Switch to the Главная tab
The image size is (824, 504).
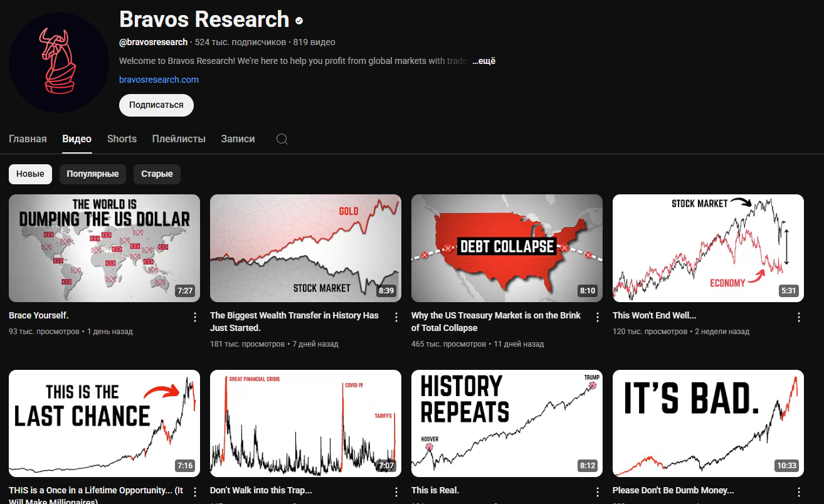pyautogui.click(x=28, y=139)
